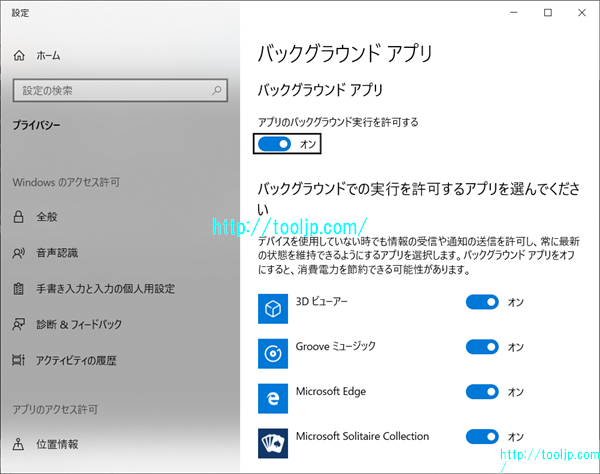Click the 診断 & フィードバック icon
The width and height of the screenshot is (600, 474).
pos(18,324)
